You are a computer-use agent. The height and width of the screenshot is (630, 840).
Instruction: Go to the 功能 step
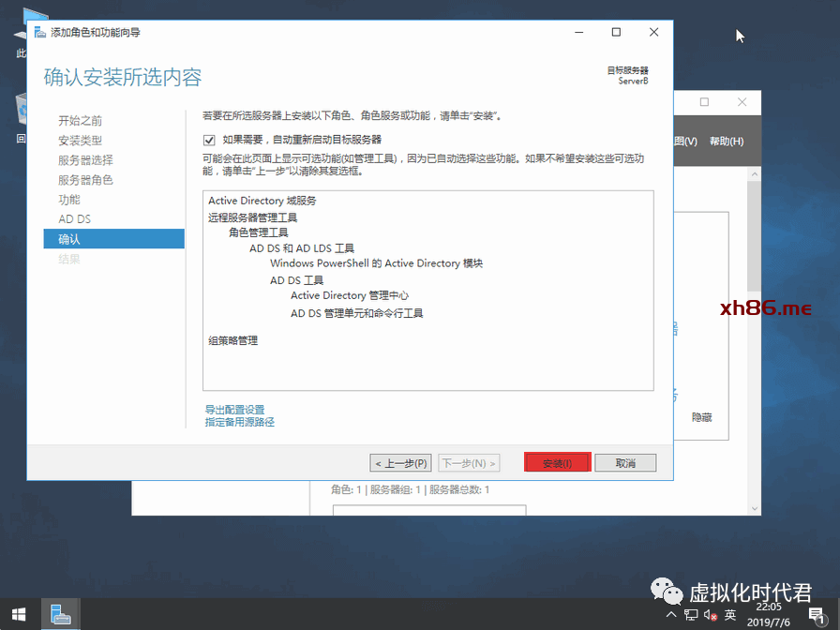(x=69, y=200)
